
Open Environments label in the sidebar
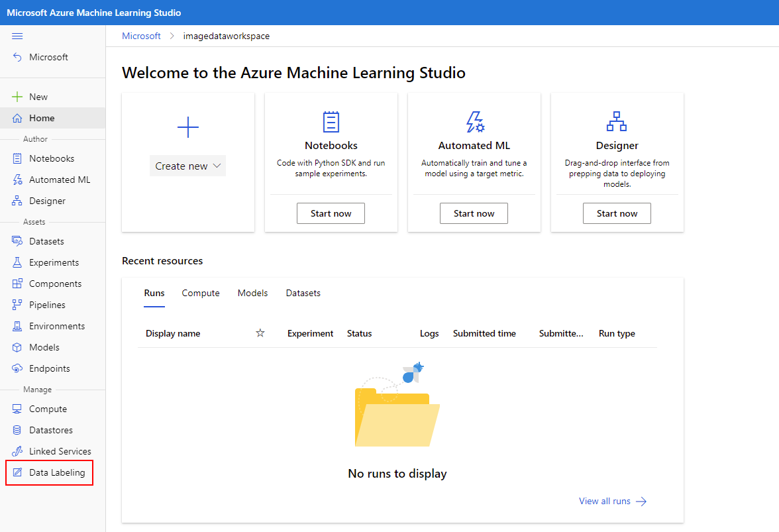[57, 326]
